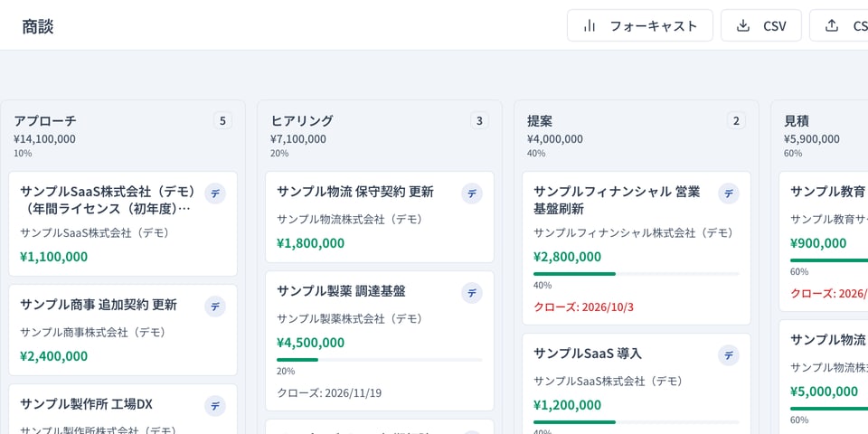
Task: Click the ¥14,100,000 column total
Action: [45, 139]
